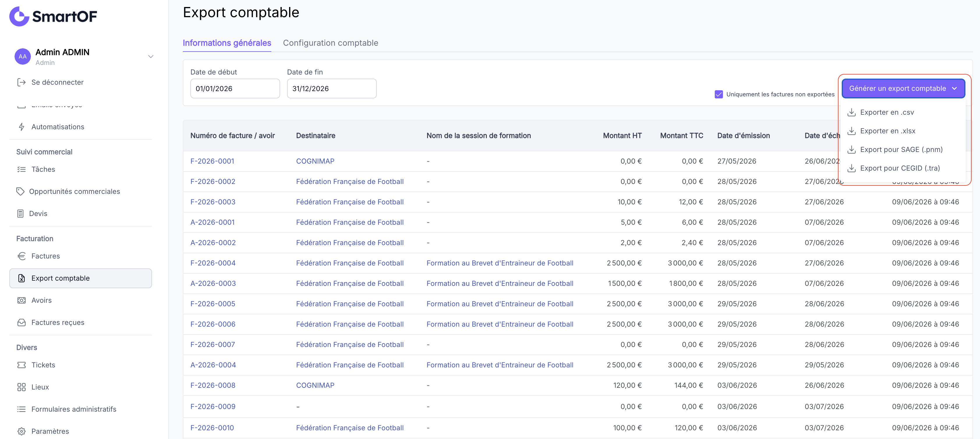Click the Tickets icon in sidebar
Screen dimensions: 980x439
coord(22,365)
